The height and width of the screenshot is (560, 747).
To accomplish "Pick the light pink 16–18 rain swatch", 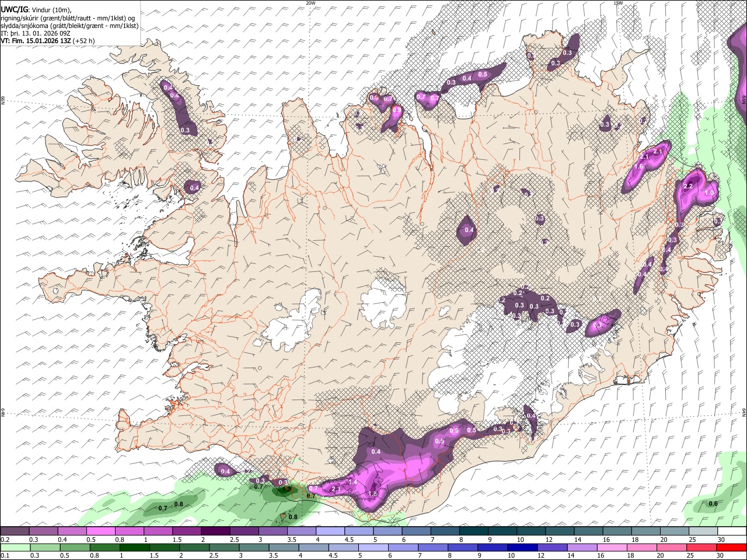I will pos(613,547).
